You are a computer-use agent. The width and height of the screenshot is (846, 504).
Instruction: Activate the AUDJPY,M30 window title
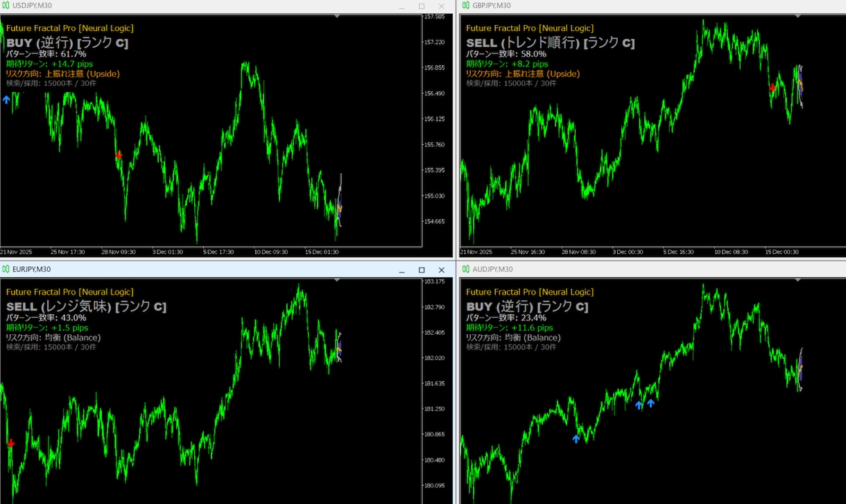tap(492, 269)
